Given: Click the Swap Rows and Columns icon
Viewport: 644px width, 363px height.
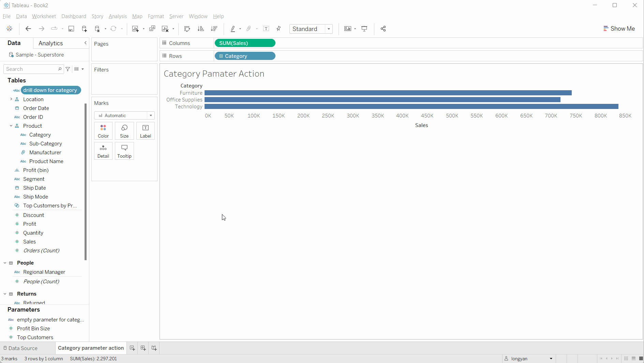Looking at the screenshot, I should (187, 29).
